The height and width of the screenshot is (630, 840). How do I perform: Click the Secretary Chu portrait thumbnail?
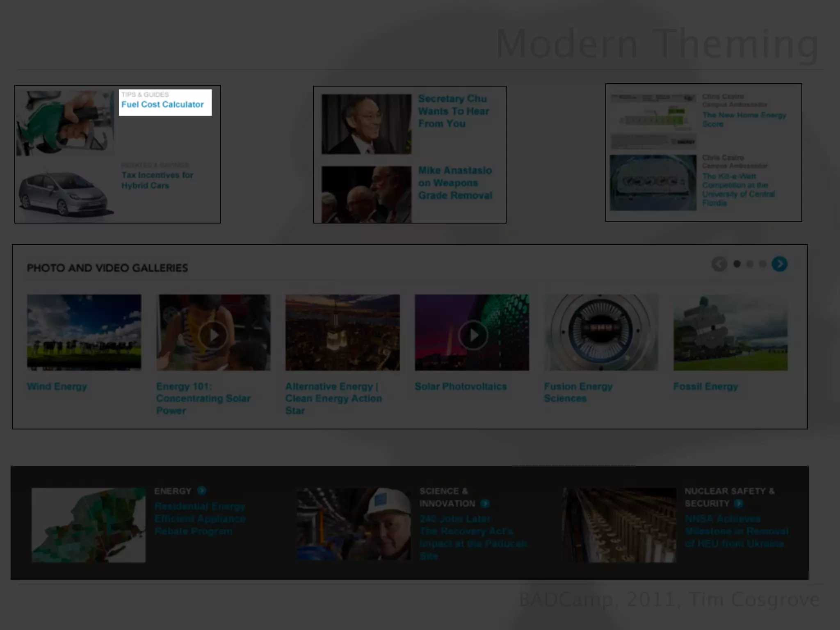click(366, 124)
